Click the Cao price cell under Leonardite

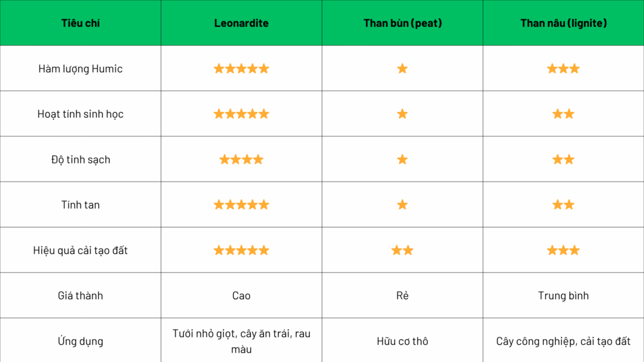(x=241, y=295)
